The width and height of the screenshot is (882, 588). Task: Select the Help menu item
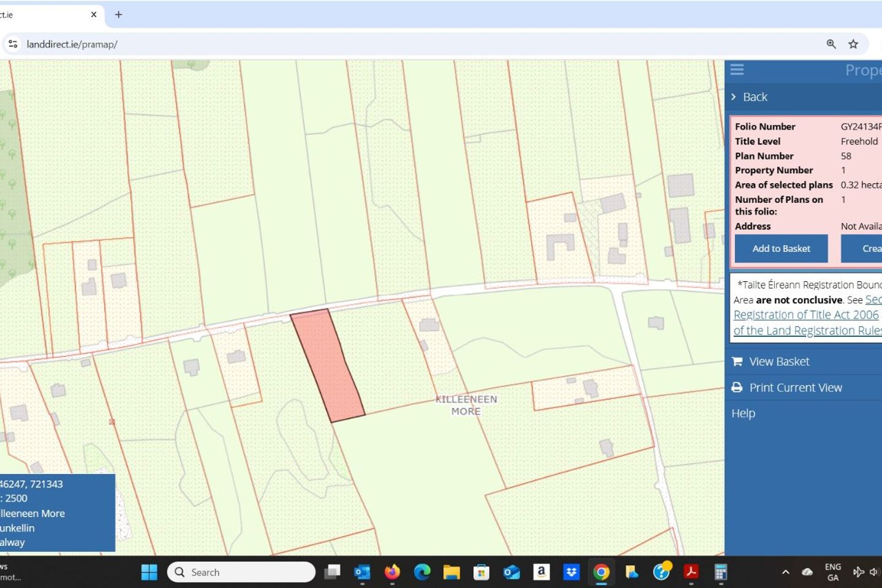(743, 413)
